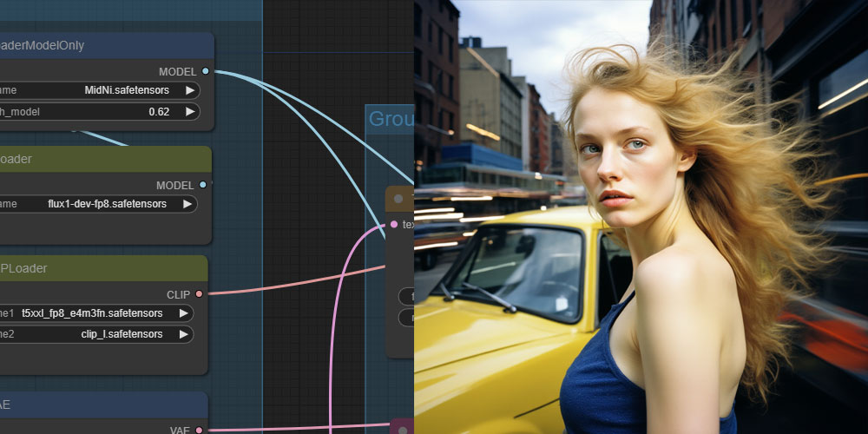
Task: Click the gray collapse dot on brown node
Action: point(398,198)
